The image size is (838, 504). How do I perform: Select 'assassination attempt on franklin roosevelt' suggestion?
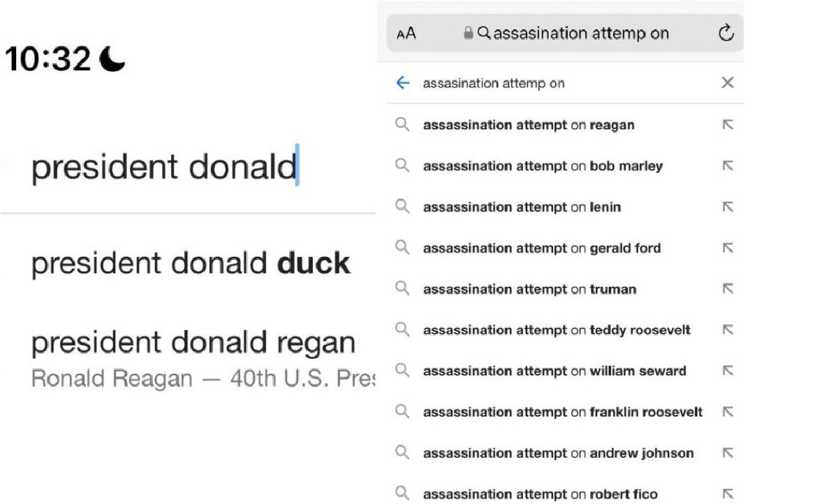tap(562, 413)
